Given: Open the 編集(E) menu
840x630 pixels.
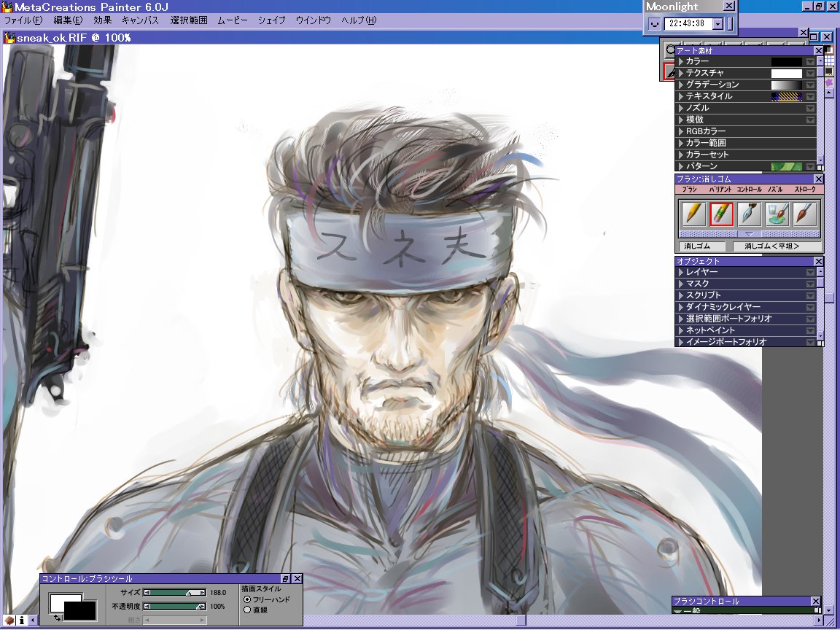Looking at the screenshot, I should tap(68, 20).
